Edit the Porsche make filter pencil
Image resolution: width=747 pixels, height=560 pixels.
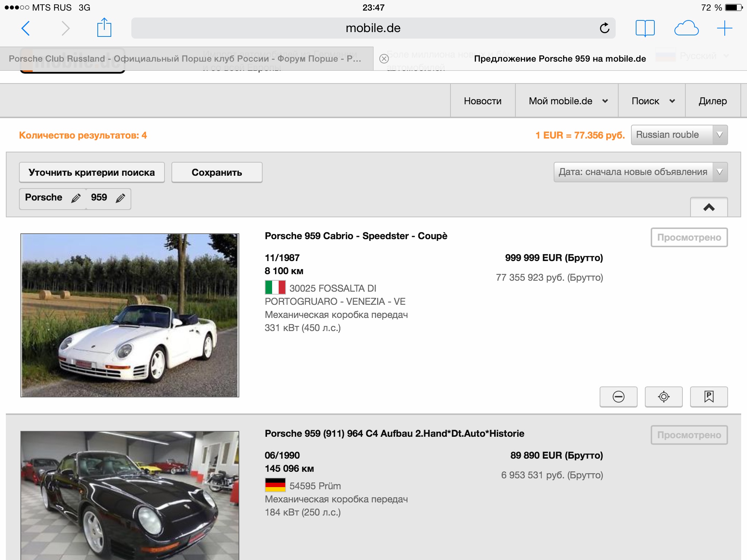coord(76,198)
